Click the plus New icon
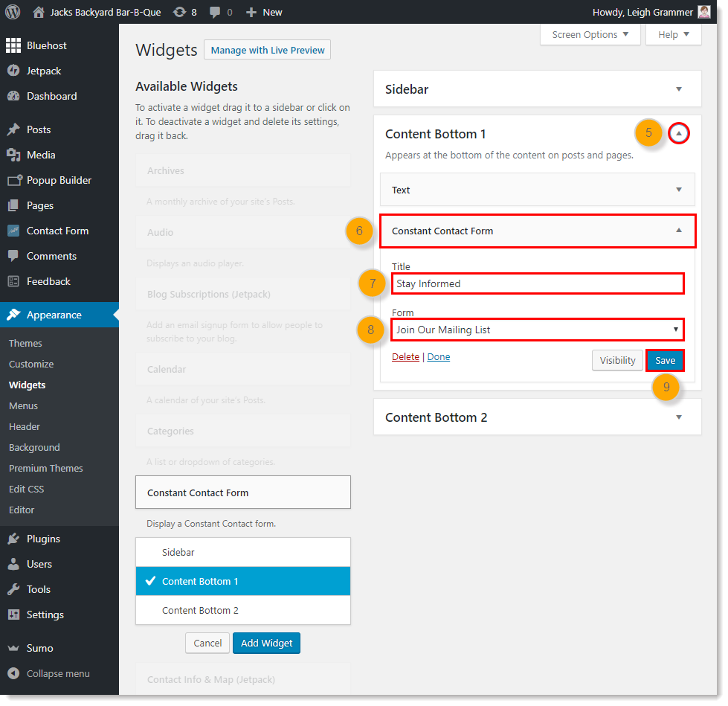Viewport: 728px width, 706px height. pos(251,13)
